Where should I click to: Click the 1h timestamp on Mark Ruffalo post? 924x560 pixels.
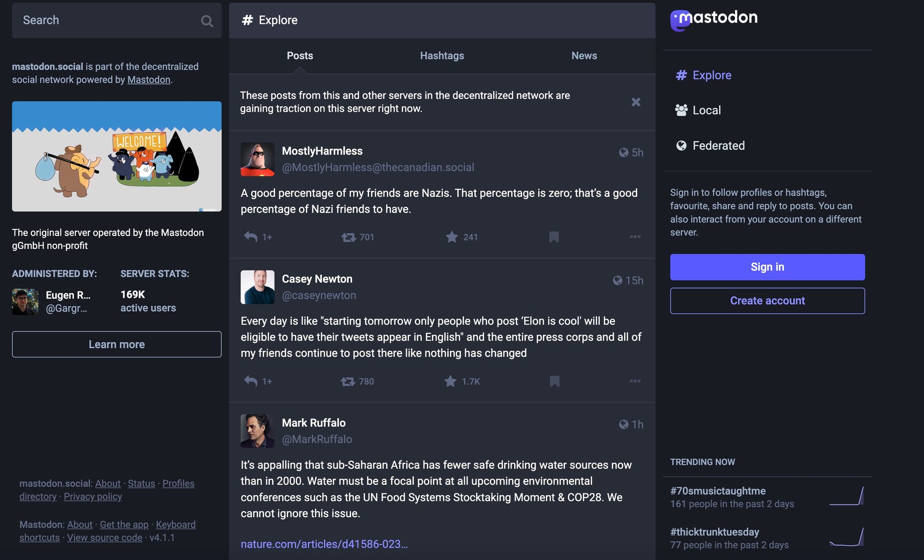coord(637,425)
